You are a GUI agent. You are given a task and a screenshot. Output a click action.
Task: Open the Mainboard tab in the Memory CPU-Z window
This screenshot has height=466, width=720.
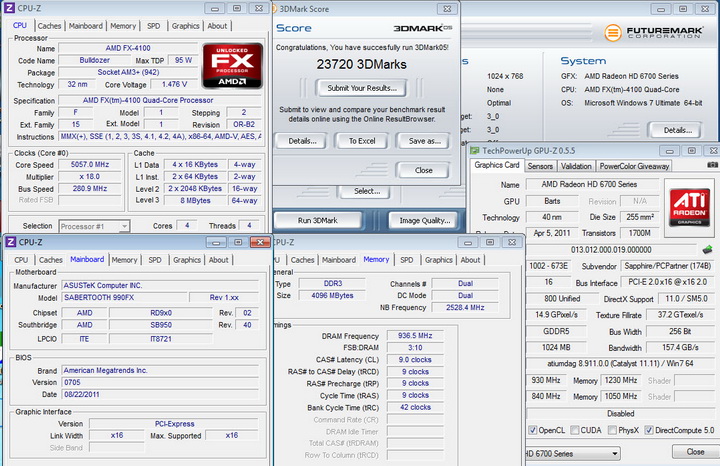tap(339, 260)
